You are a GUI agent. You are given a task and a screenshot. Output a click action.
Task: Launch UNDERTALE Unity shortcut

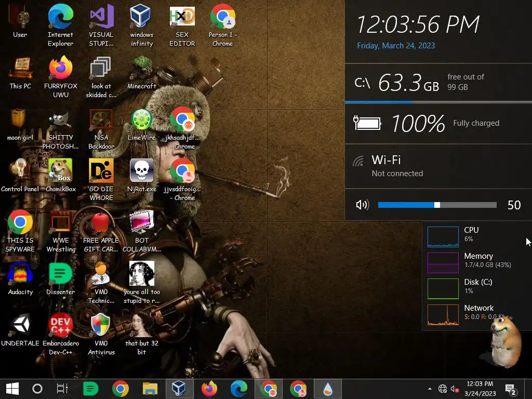(x=20, y=330)
